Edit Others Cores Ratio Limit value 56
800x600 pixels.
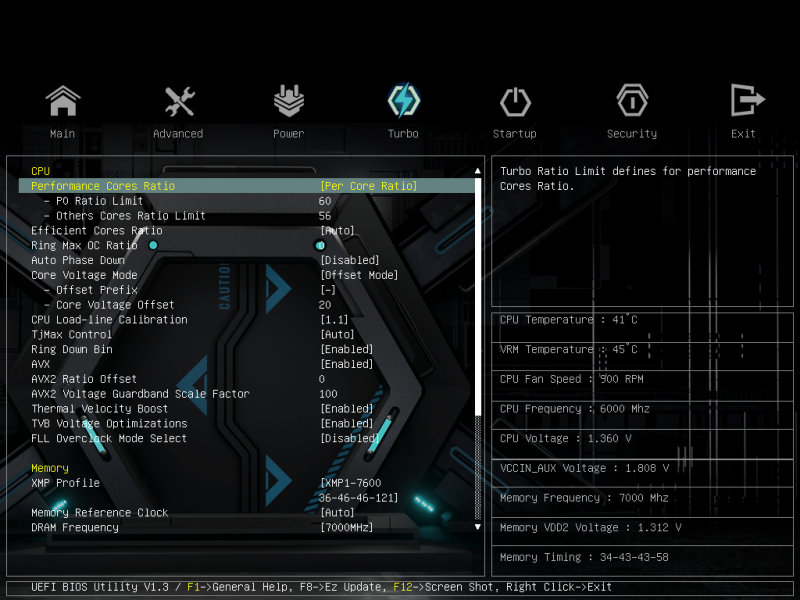[325, 216]
